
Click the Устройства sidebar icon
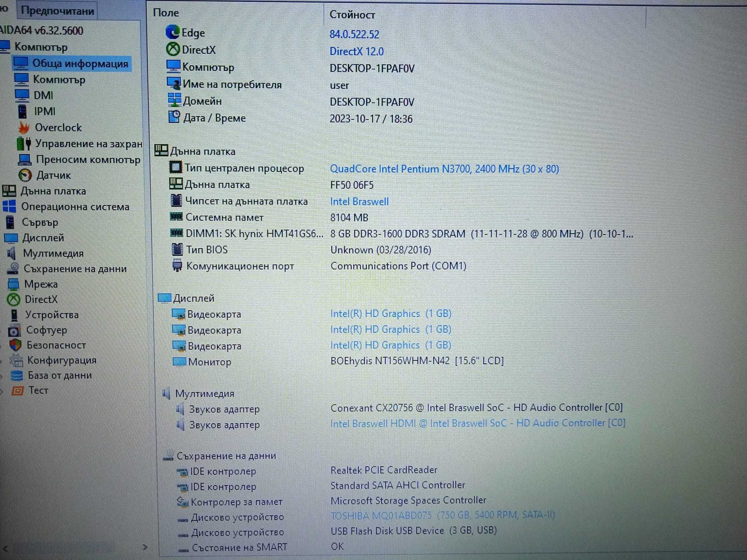(x=15, y=315)
